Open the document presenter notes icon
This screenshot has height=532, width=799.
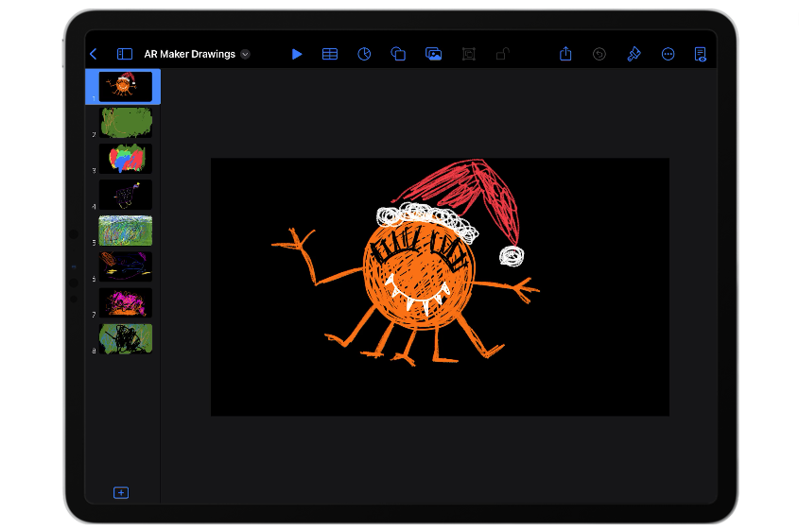point(701,55)
